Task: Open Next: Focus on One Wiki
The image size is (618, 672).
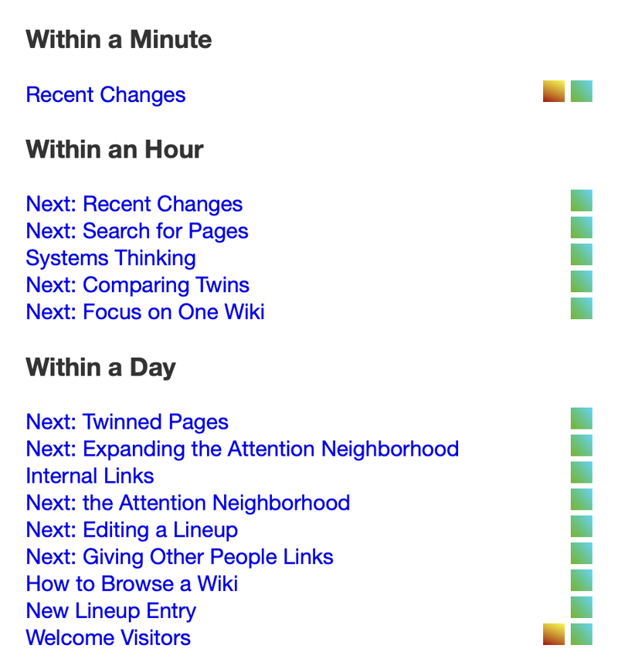Action: coord(145,312)
